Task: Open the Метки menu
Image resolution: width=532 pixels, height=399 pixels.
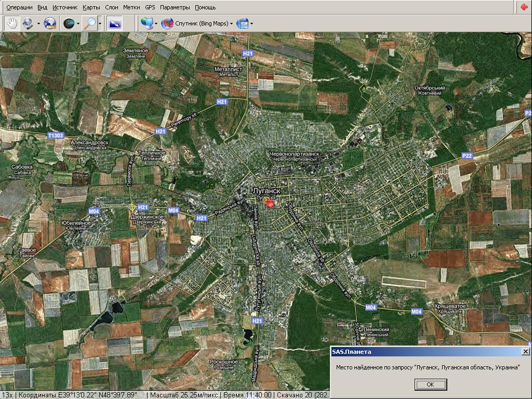Action: pos(131,8)
